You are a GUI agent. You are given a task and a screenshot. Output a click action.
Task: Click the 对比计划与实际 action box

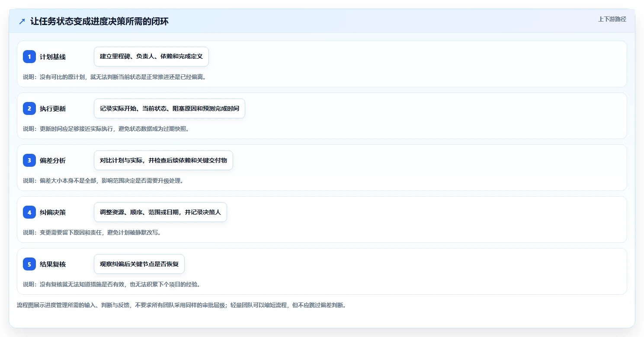pyautogui.click(x=163, y=160)
